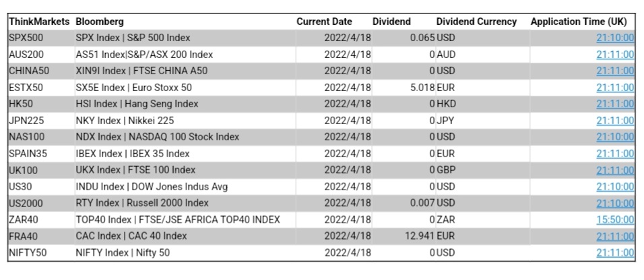Open the FRA40 application time link
This screenshot has width=644, height=280.
[x=614, y=236]
